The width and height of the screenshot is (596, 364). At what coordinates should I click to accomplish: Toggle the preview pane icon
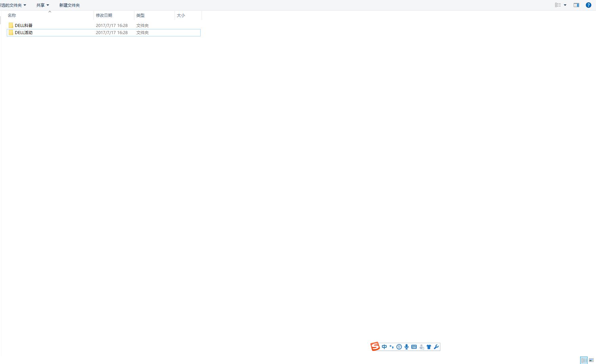click(x=576, y=5)
